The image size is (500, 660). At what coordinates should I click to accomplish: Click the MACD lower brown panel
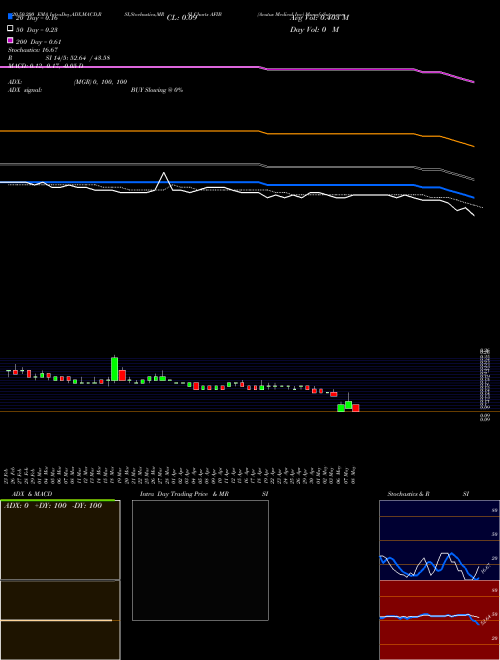point(60,620)
